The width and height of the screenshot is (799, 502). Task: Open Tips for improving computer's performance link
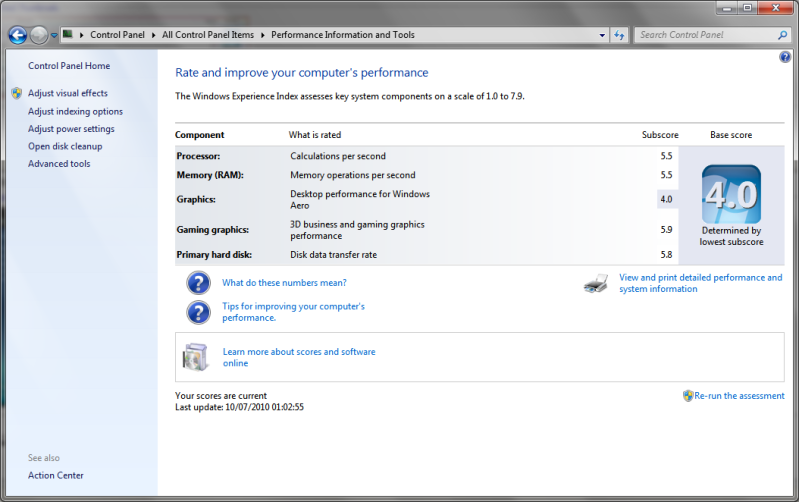[x=294, y=312]
